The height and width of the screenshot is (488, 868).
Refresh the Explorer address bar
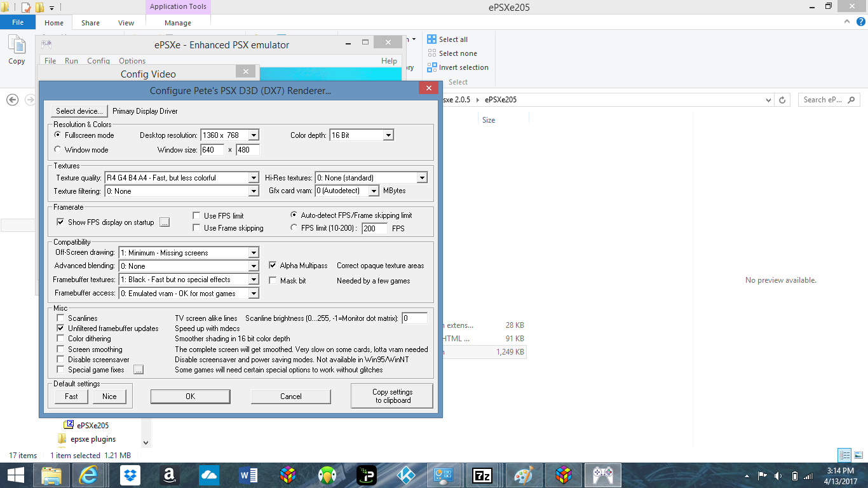pyautogui.click(x=782, y=100)
